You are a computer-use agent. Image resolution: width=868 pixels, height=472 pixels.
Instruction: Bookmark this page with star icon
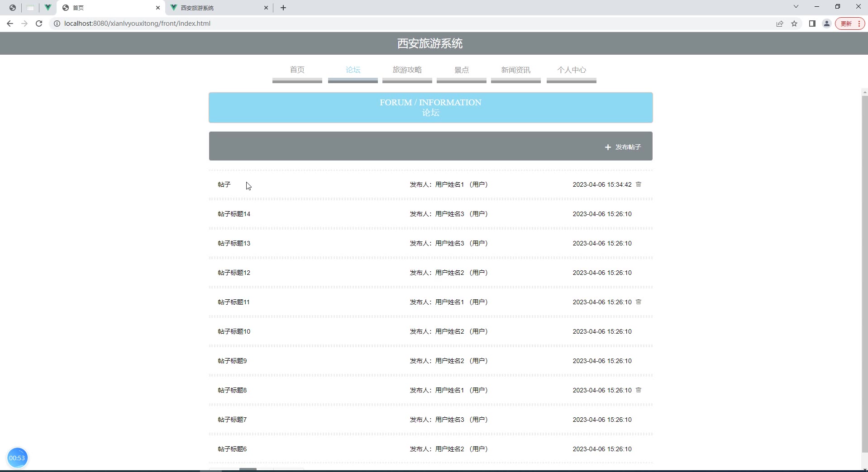[x=794, y=24]
